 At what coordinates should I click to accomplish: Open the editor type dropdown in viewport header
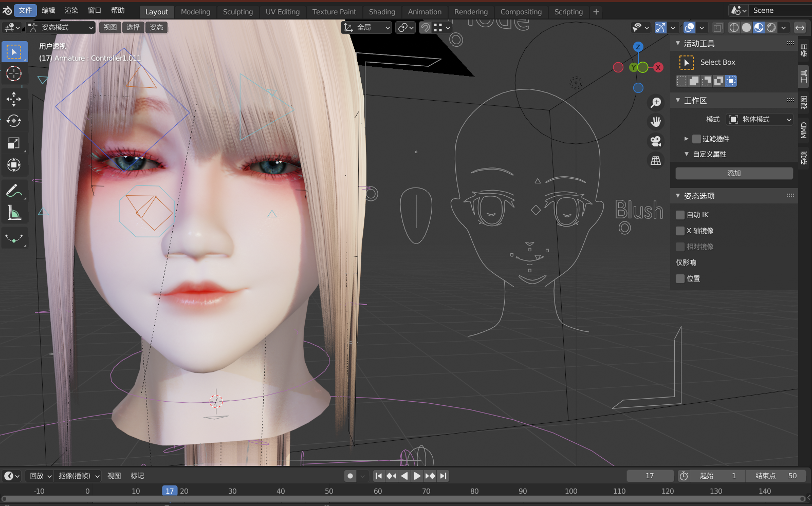[11, 27]
